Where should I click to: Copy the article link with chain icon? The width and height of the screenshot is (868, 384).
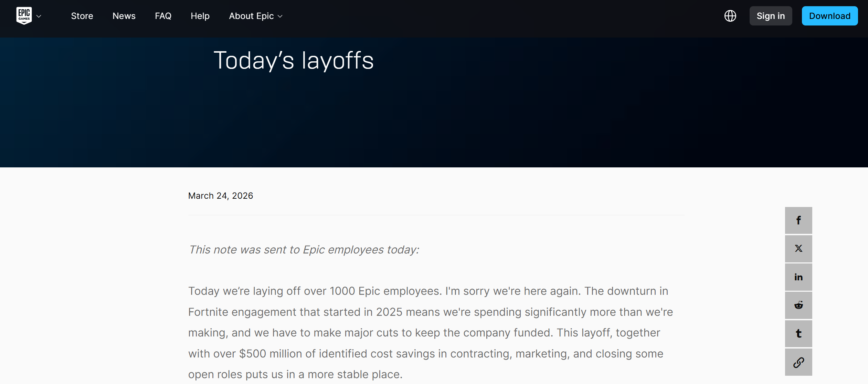coord(798,362)
